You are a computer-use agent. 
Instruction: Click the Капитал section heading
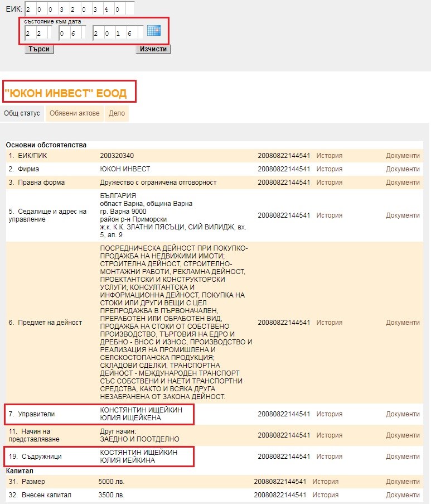[20, 471]
